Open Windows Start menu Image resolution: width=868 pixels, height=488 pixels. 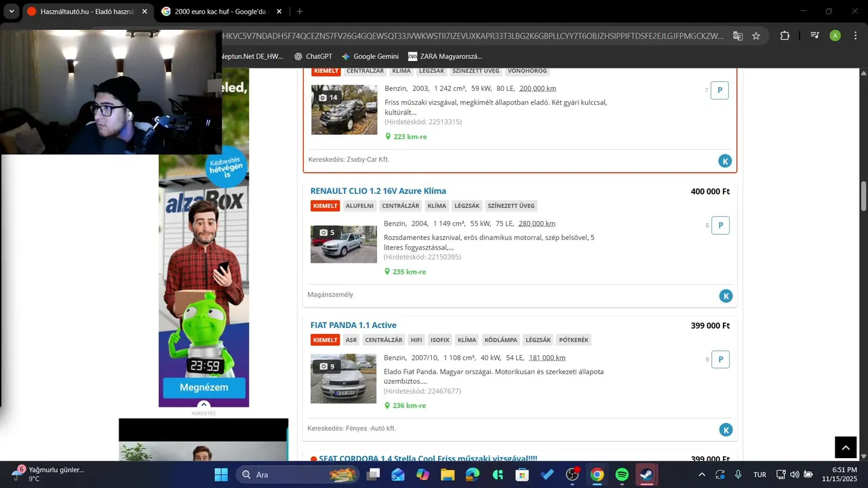pyautogui.click(x=221, y=474)
